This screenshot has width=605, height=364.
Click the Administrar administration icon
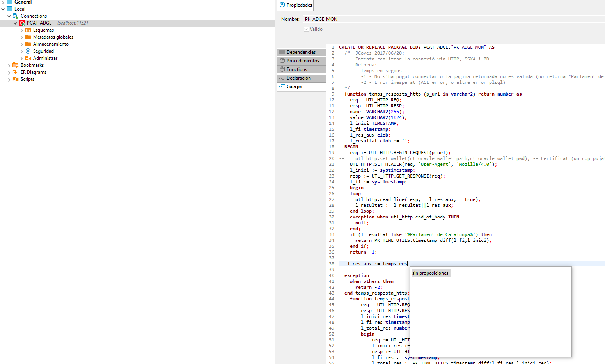(28, 58)
